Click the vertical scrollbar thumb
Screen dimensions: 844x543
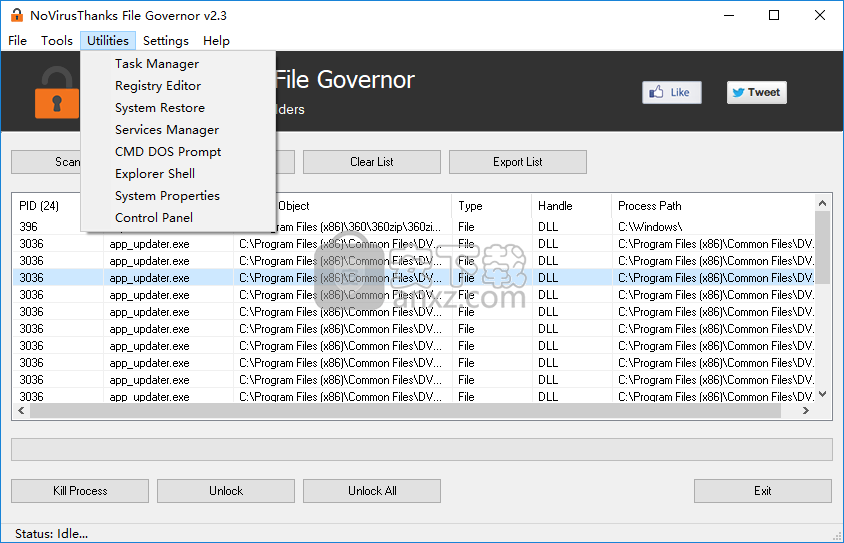click(822, 247)
